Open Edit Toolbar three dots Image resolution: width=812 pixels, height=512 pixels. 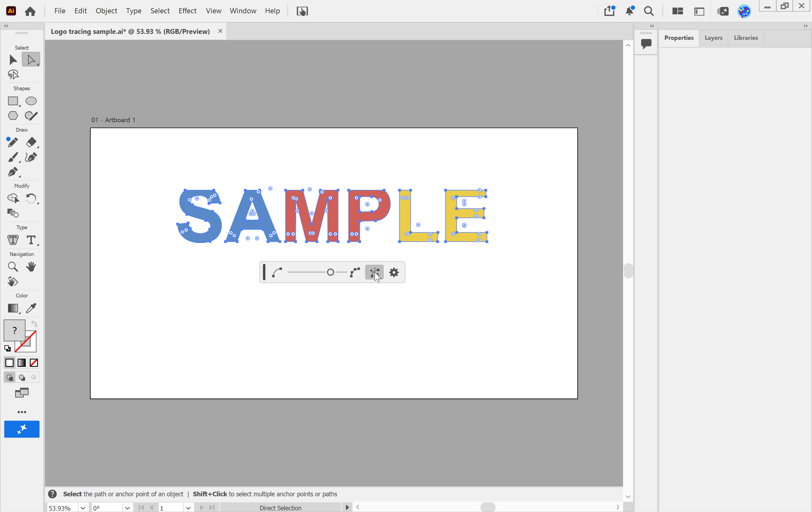pos(22,412)
